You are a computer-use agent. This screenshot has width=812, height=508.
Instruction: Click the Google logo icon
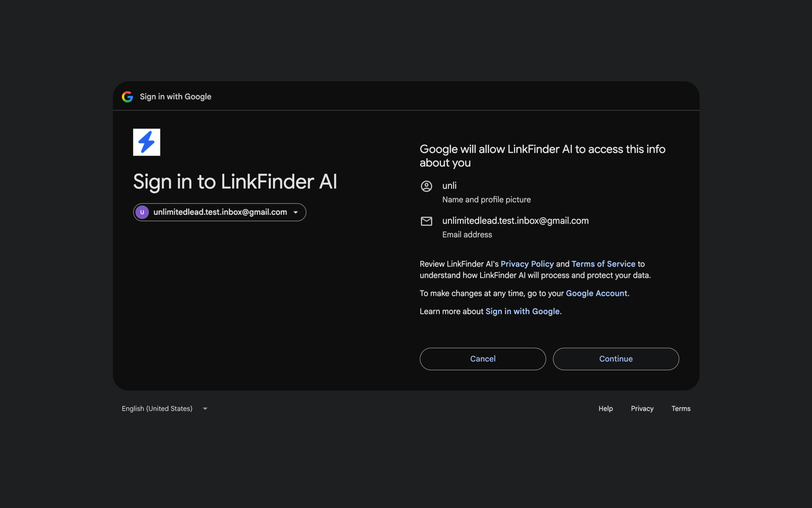(127, 97)
